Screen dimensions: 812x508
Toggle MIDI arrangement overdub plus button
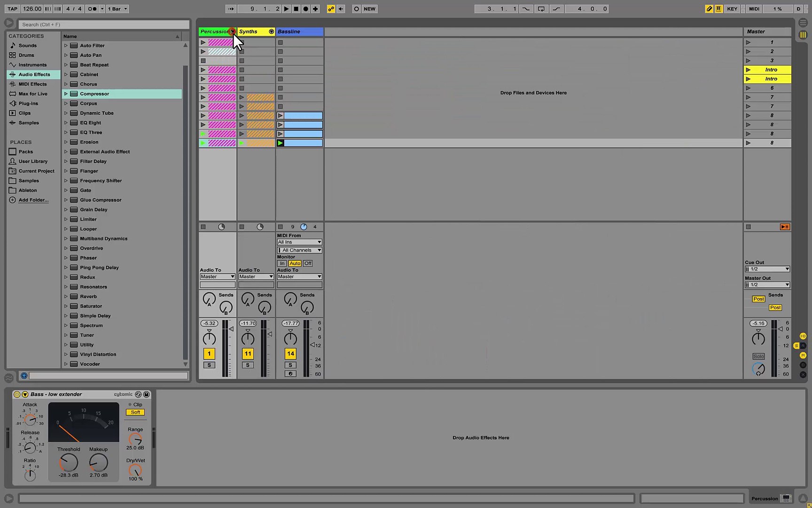315,8
